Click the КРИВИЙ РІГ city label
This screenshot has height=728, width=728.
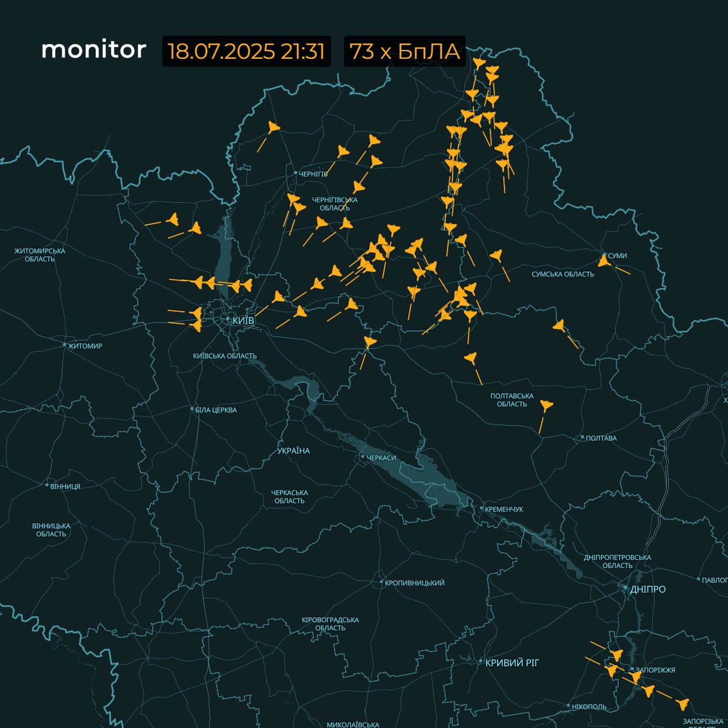point(512,663)
